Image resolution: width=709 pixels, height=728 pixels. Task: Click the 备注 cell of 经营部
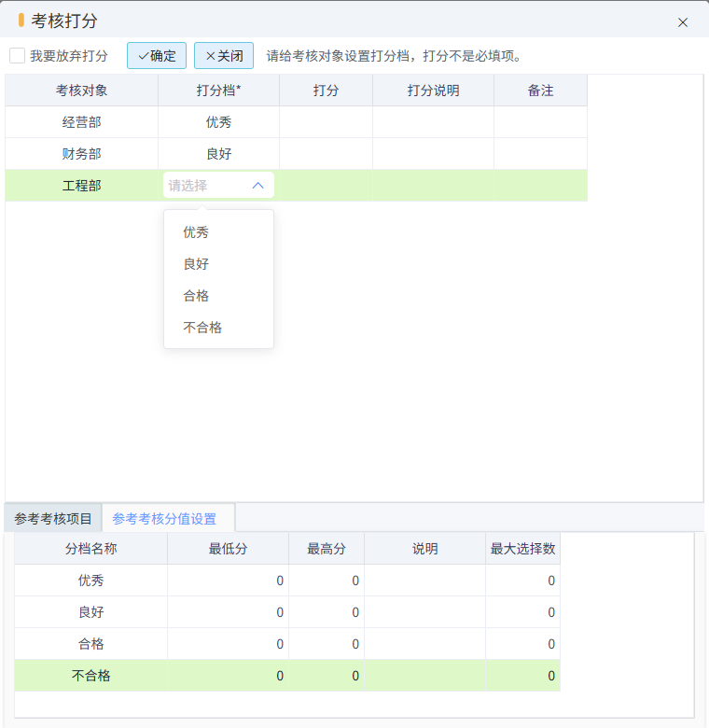tap(540, 122)
